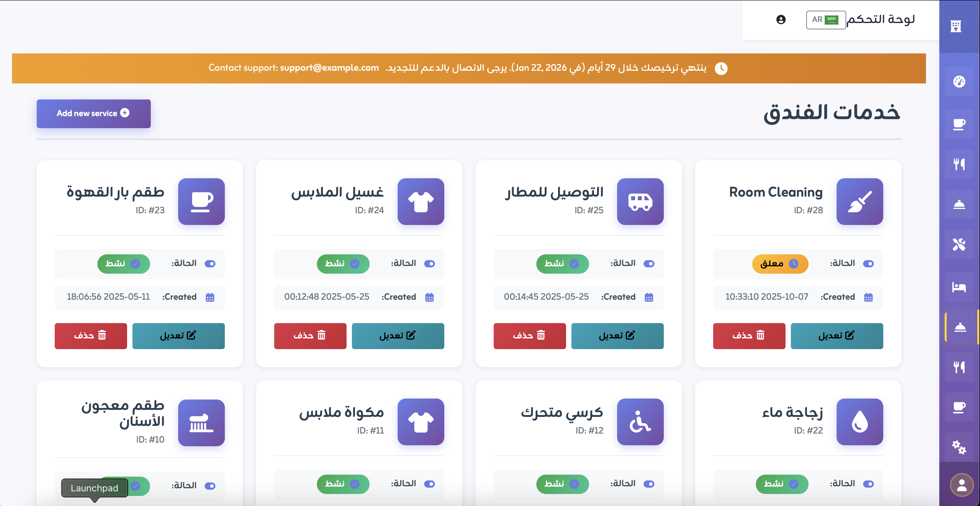Click حذف on the التوصيل للمطار card
980x506 pixels.
529,336
